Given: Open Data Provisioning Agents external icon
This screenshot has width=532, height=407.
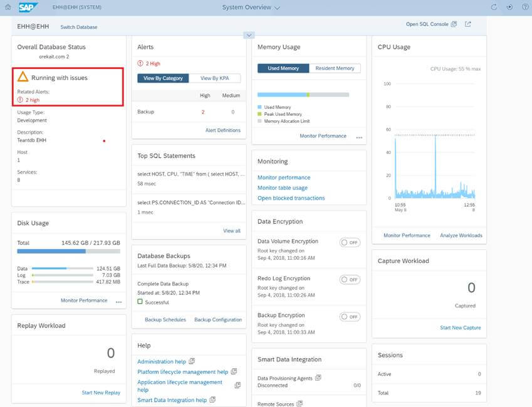Looking at the screenshot, I should pyautogui.click(x=318, y=378).
